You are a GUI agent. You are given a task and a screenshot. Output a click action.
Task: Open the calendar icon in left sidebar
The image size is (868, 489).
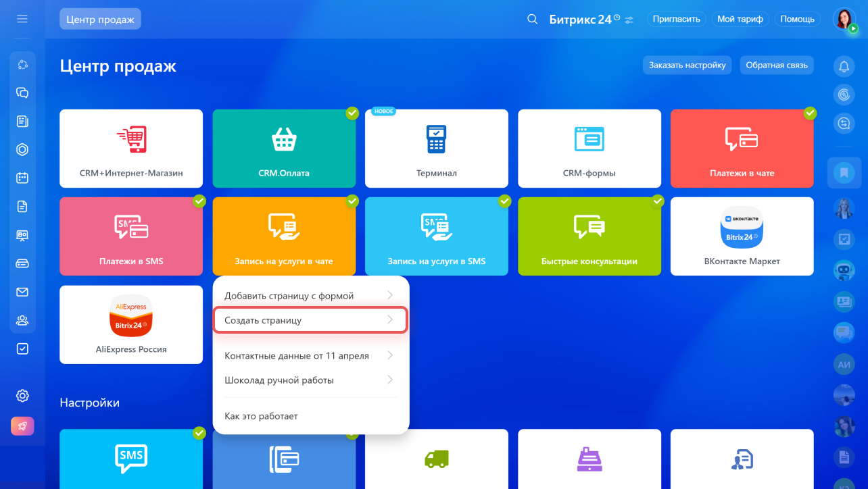click(22, 178)
